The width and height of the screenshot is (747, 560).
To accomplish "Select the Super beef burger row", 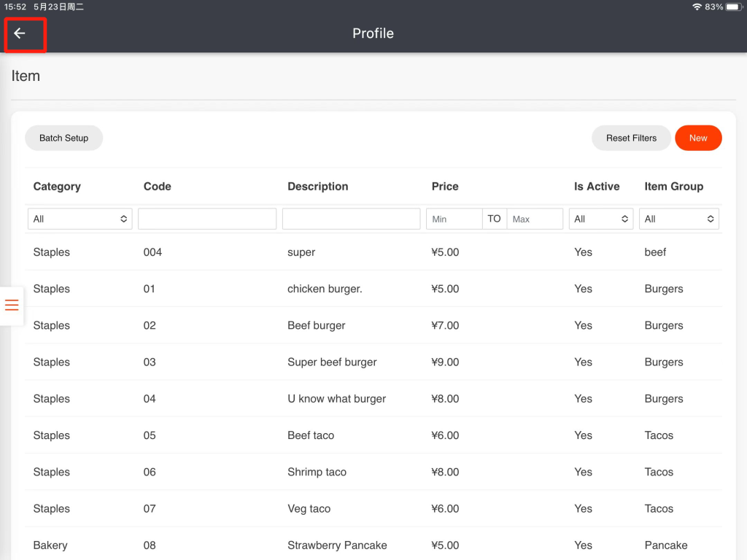I will 332,362.
